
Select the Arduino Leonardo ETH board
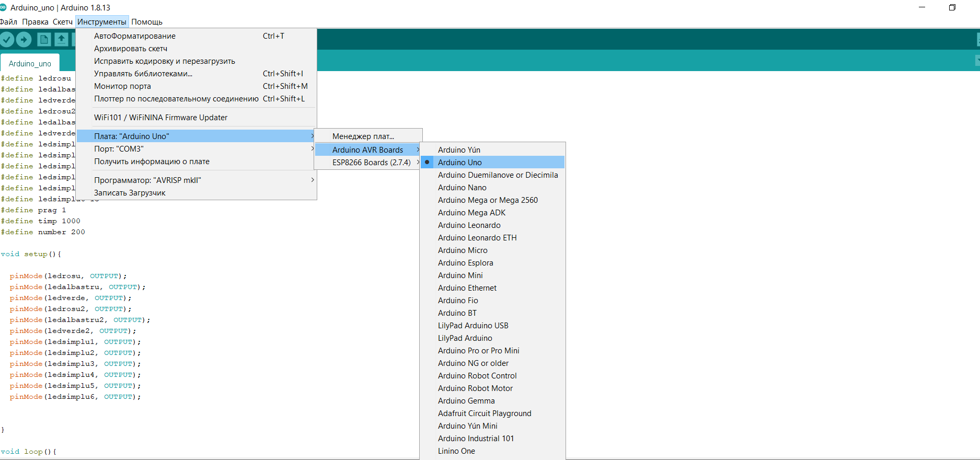click(x=492, y=238)
